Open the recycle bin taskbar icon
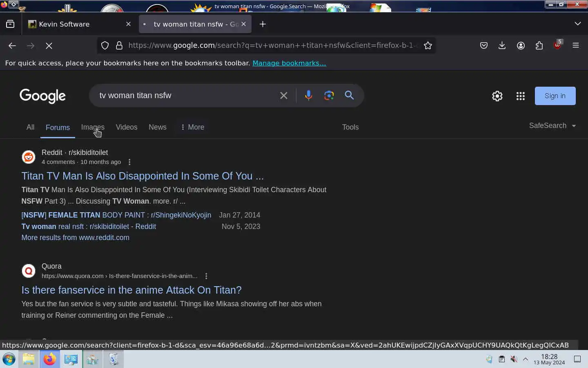 tap(114, 359)
